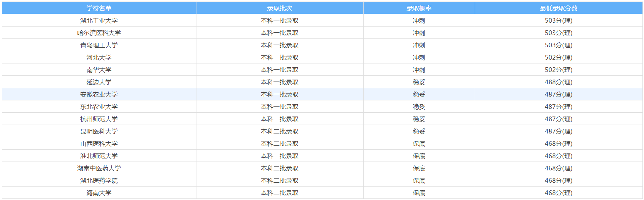Screen dimensions: 644x200
Task: Click the 山西医科大学 cell
Action: [99, 143]
